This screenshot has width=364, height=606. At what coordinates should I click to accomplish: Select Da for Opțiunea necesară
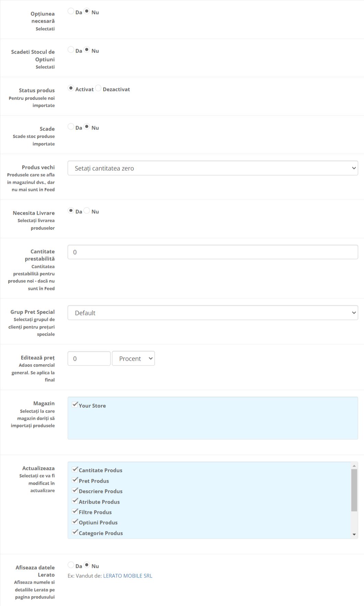click(71, 11)
